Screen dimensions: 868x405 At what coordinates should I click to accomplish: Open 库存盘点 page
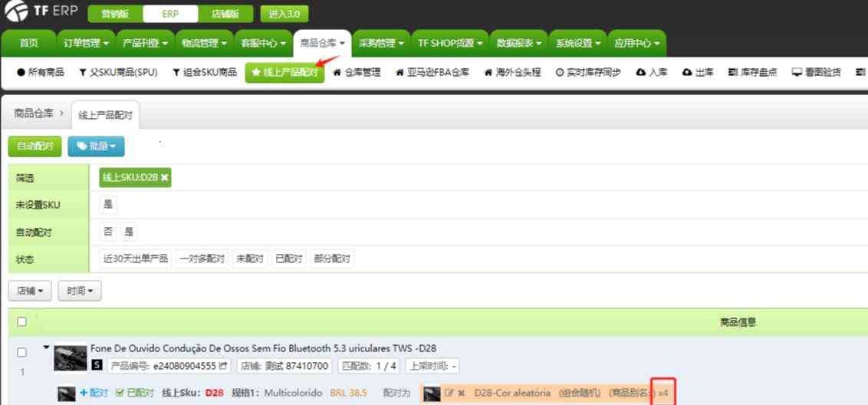coord(753,73)
